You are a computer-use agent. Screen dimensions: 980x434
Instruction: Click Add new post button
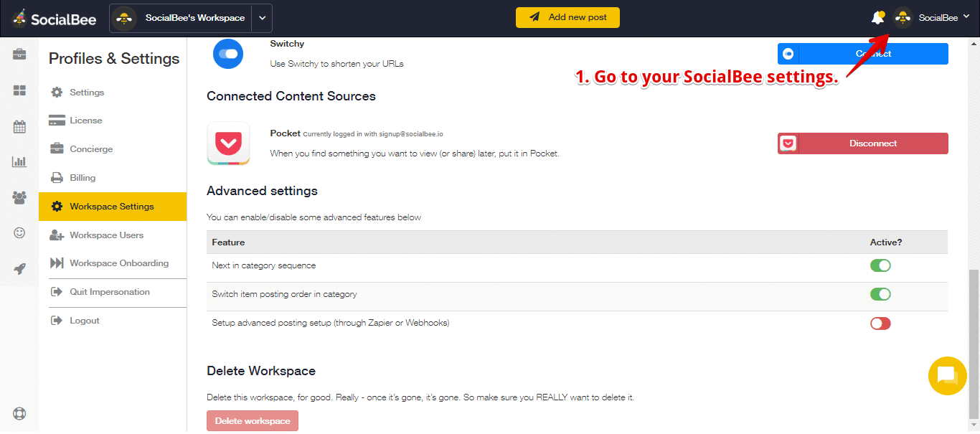coord(567,17)
